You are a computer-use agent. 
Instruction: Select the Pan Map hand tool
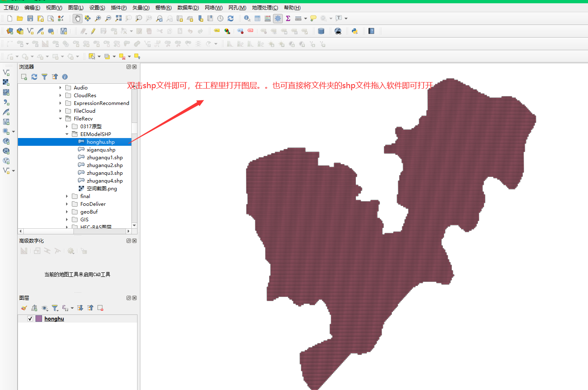pos(78,18)
